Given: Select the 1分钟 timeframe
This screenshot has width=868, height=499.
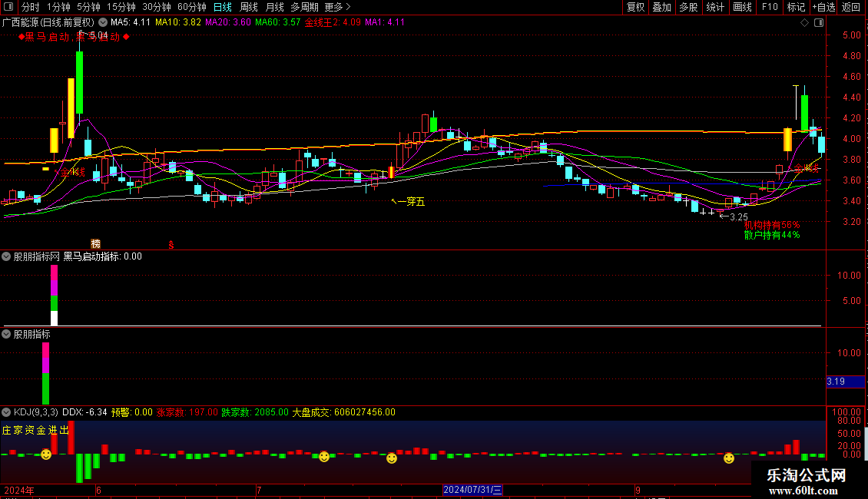Looking at the screenshot, I should [x=58, y=7].
